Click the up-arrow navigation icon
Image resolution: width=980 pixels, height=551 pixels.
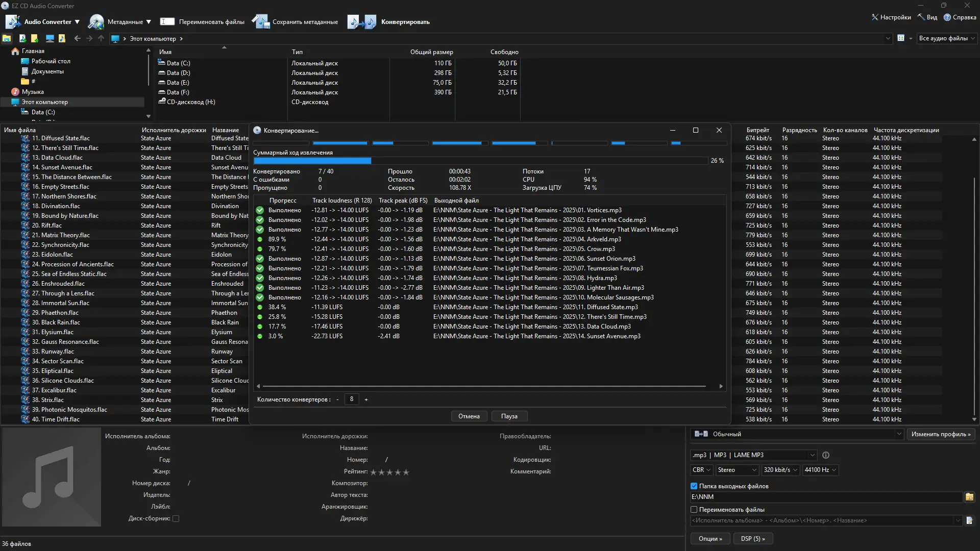(x=101, y=39)
